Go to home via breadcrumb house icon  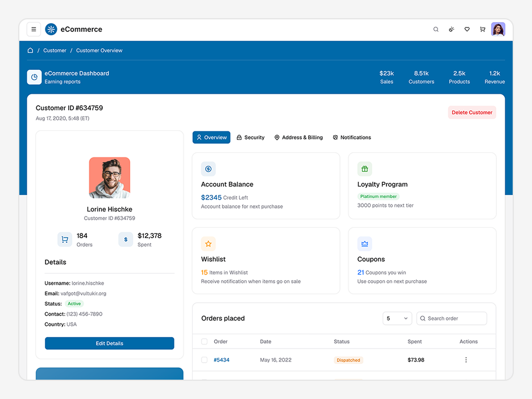(30, 50)
